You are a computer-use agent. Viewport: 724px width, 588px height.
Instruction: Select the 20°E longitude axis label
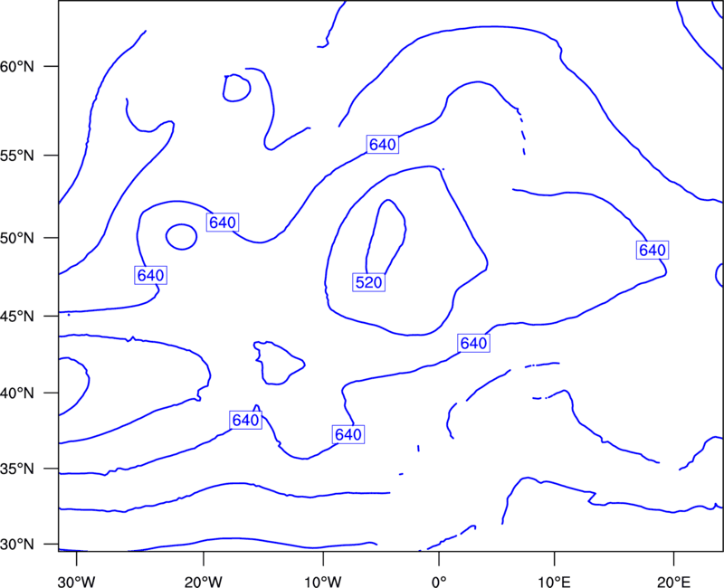(673, 582)
